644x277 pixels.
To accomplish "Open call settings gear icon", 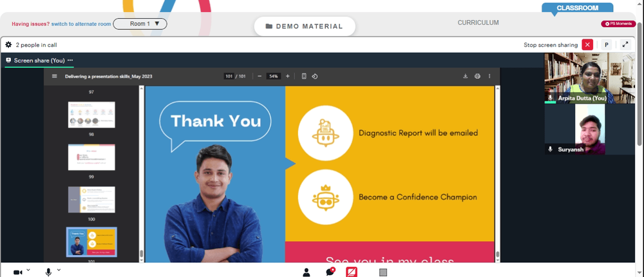I will click(x=8, y=45).
